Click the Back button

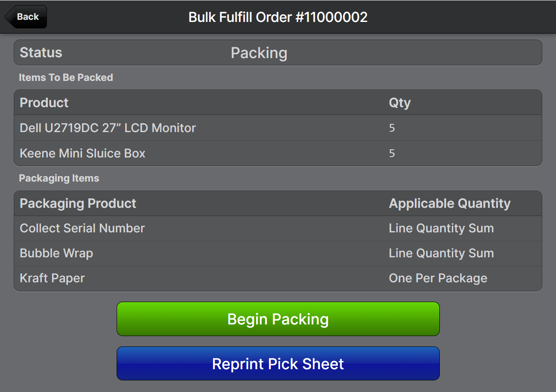pos(26,17)
